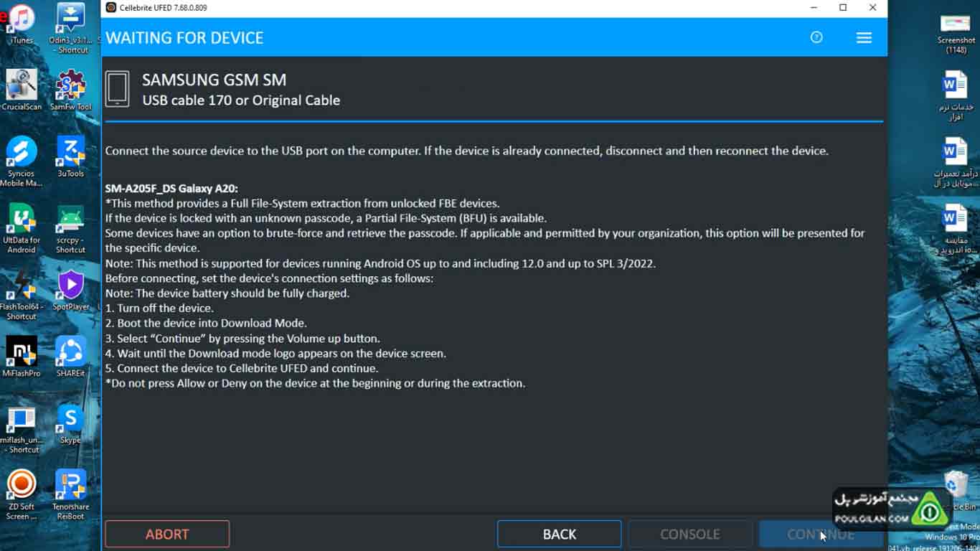Click step '2. Boot the device into Download Mode.'

(x=206, y=323)
